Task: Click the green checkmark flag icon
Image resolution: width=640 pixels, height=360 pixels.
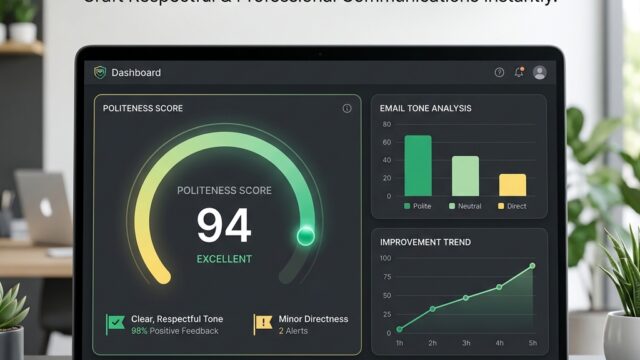Action: pyautogui.click(x=116, y=324)
